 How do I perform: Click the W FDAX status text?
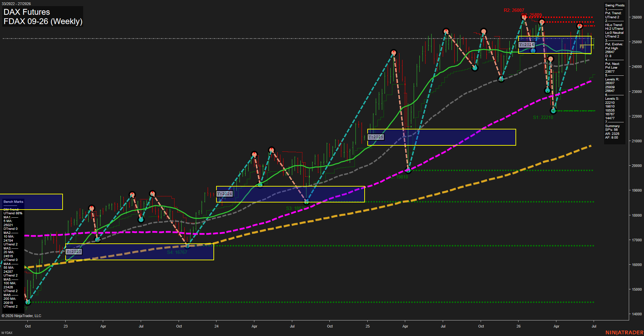tap(7, 333)
